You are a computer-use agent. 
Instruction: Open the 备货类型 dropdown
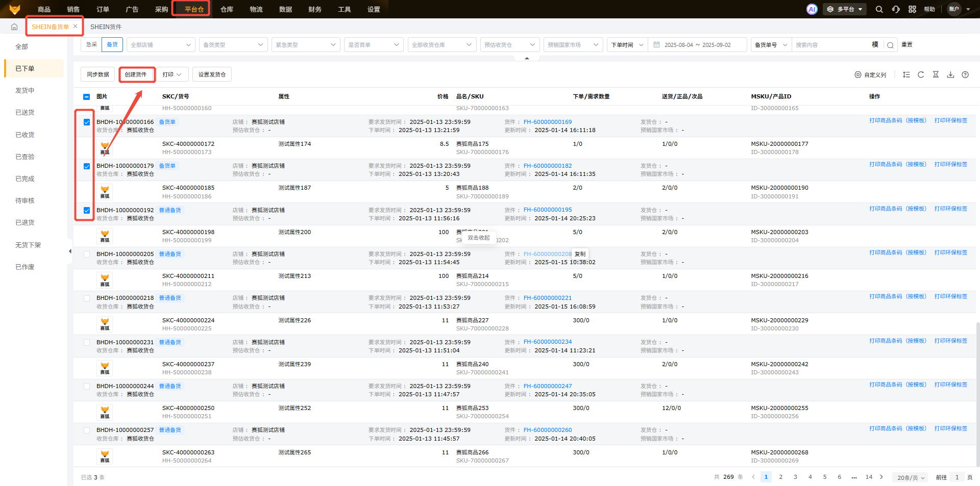coord(233,45)
